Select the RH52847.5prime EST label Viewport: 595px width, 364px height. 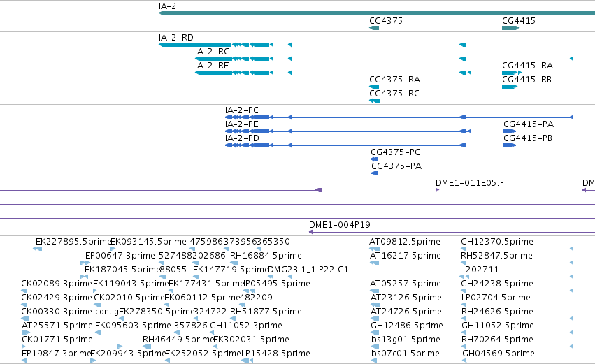point(496,256)
